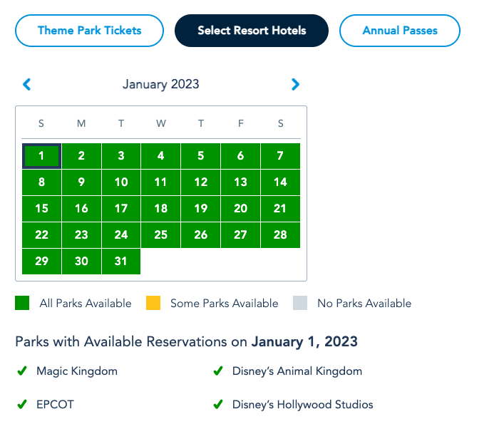The image size is (504, 429).
Task: Click the Magic Kingdom park name
Action: click(x=77, y=371)
